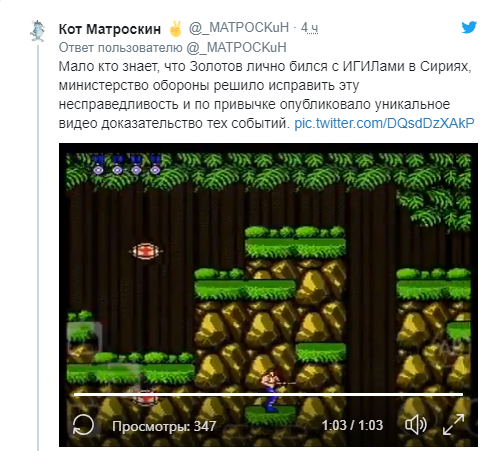The width and height of the screenshot is (497, 451).
Task: Click the game video frame
Action: pyautogui.click(x=268, y=295)
